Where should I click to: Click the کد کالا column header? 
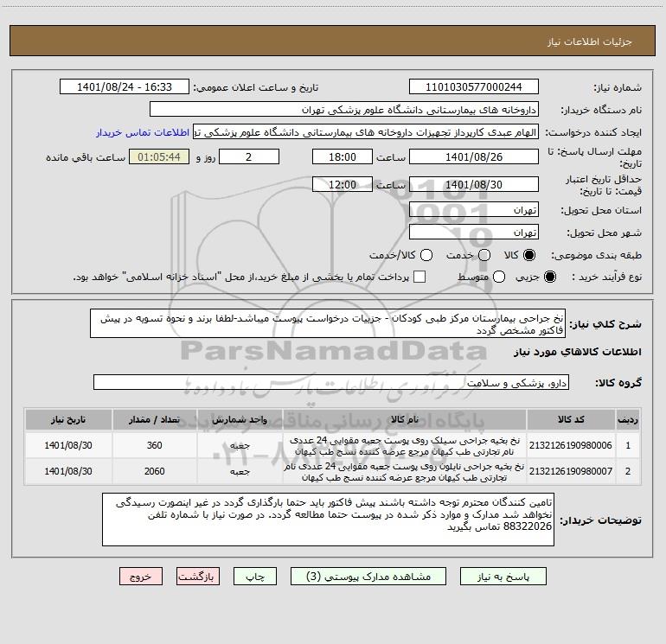571,419
